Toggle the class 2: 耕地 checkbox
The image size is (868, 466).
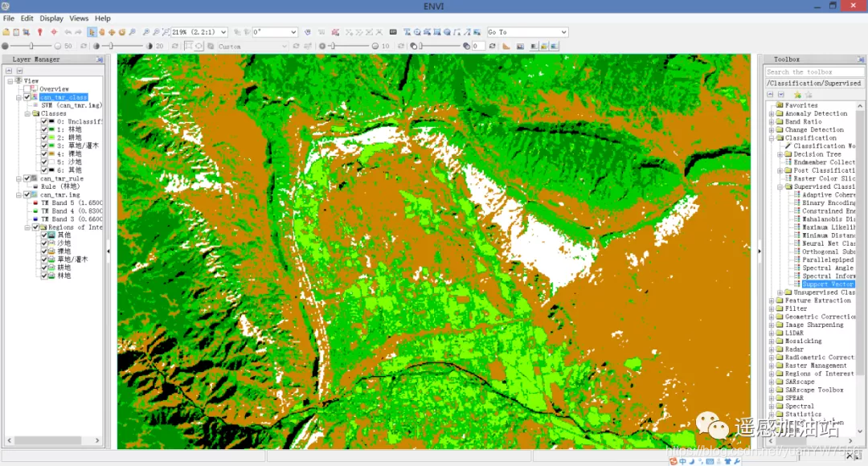coord(44,137)
